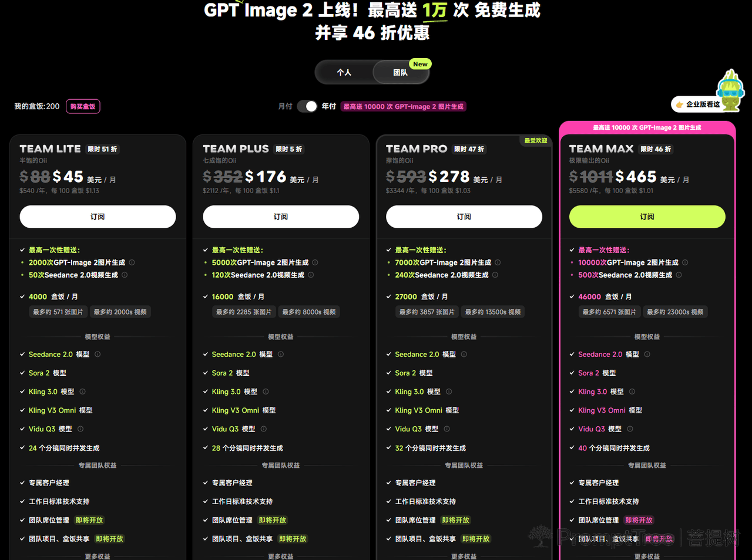Image resolution: width=752 pixels, height=560 pixels.
Task: Switch to the 团队 tab
Action: [x=401, y=72]
